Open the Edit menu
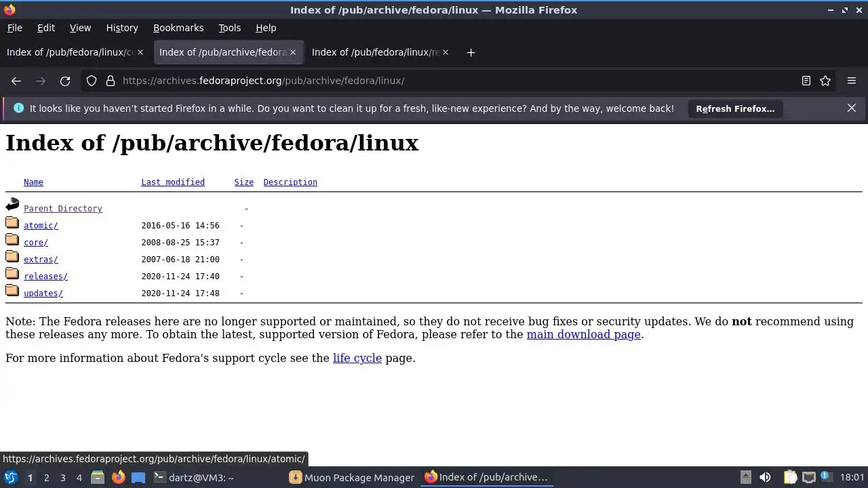The height and width of the screenshot is (488, 868). point(46,28)
